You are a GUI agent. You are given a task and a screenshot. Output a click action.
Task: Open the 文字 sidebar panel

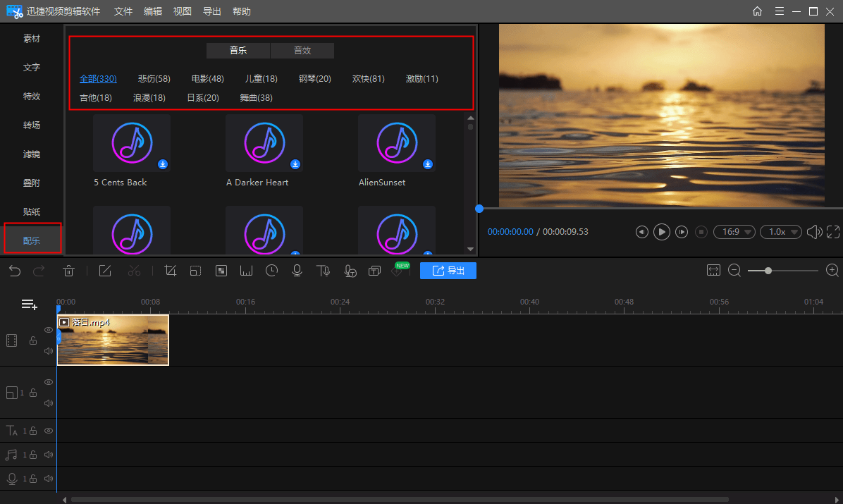tap(32, 67)
